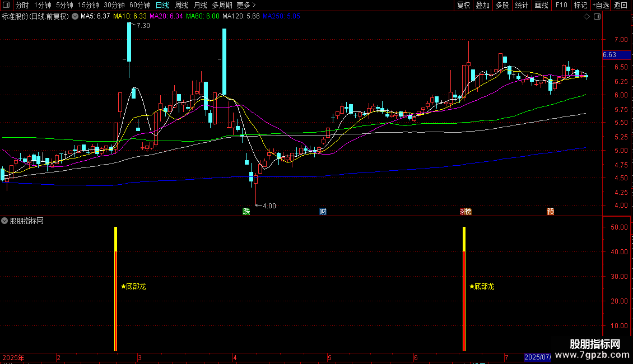This screenshot has height=364, width=633.
Task: Open the 多周期 multi-period view
Action: coord(222,5)
